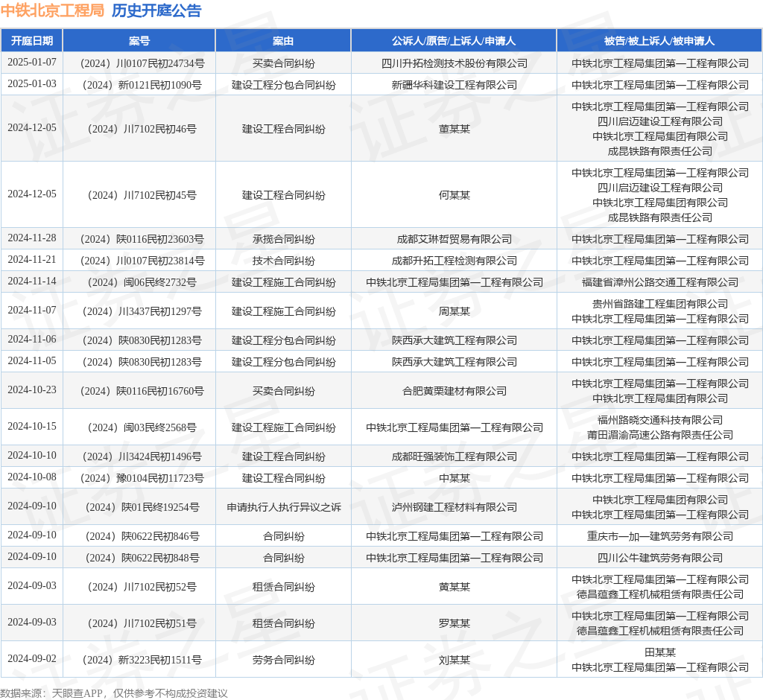This screenshot has height=700, width=763.
Task: Click case number 陕01民终19254号
Action: coord(142,507)
